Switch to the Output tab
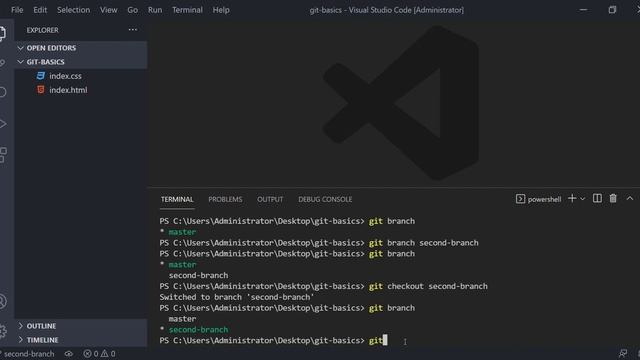The height and width of the screenshot is (360, 640). click(270, 199)
